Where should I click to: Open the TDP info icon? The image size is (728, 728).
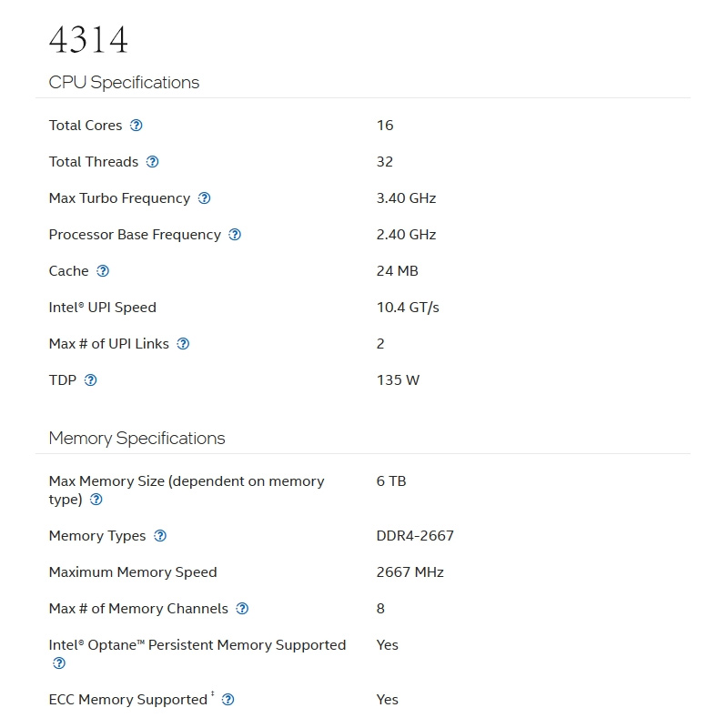pos(90,380)
